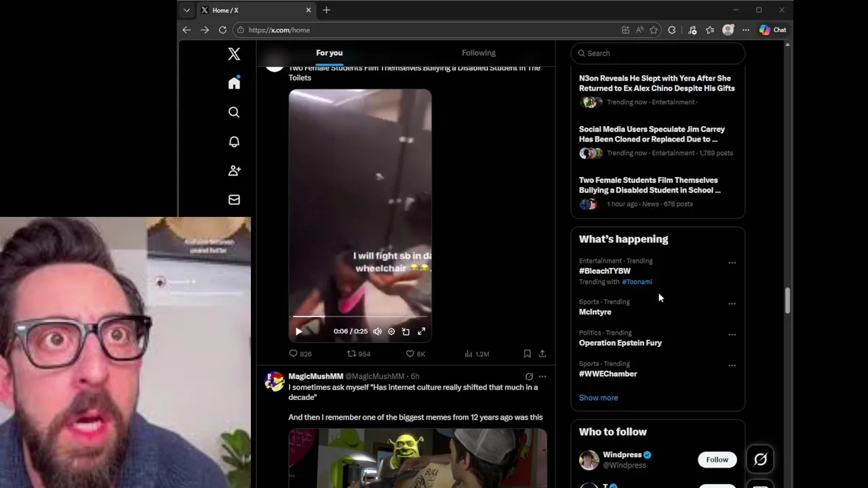This screenshot has height=488, width=868.
Task: Open browser Extensions puzzle icon
Action: (x=672, y=30)
